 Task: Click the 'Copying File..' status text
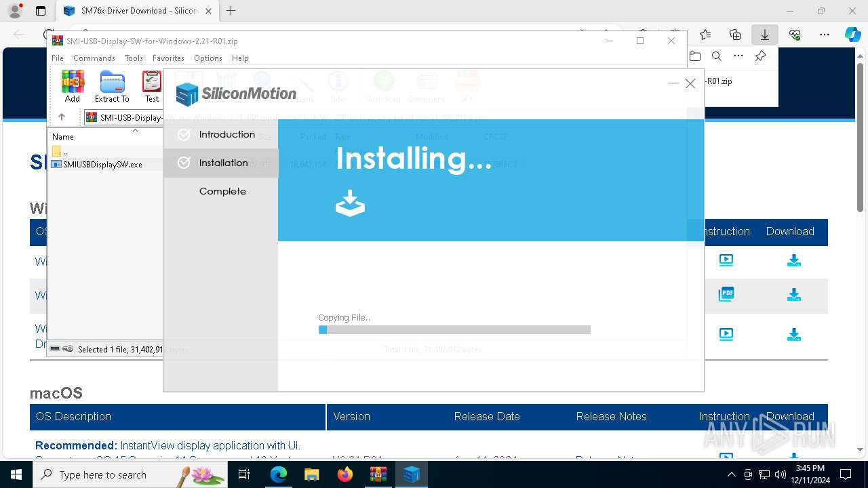tap(344, 317)
